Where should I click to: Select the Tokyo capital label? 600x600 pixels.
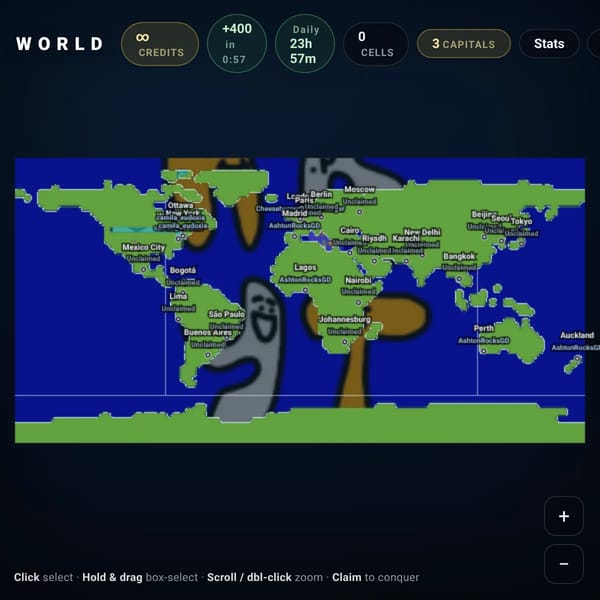tap(521, 221)
